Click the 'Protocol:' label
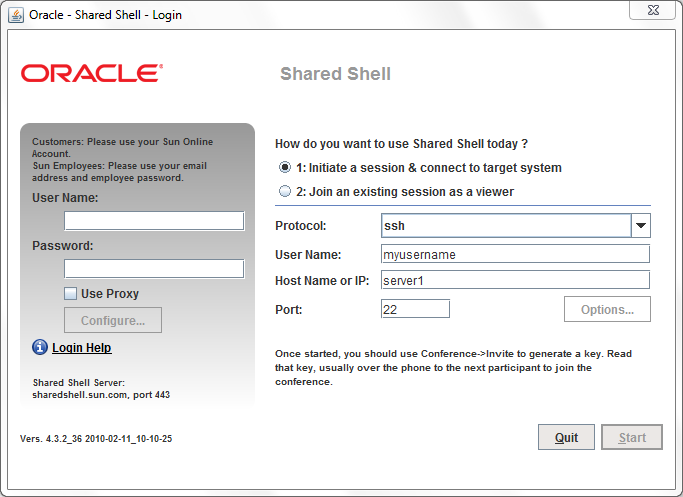 pyautogui.click(x=301, y=226)
